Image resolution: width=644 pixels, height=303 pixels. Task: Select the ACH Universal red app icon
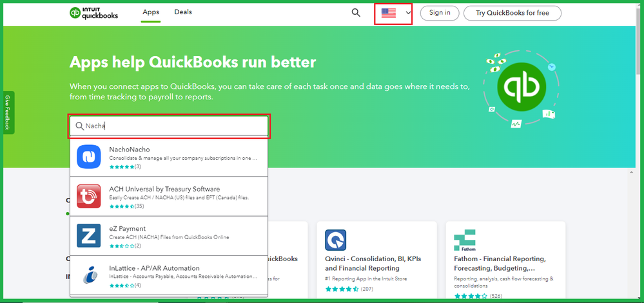click(89, 196)
